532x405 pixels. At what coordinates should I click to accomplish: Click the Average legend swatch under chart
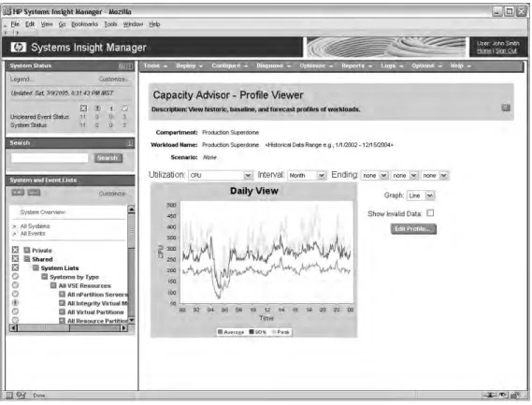click(x=220, y=332)
